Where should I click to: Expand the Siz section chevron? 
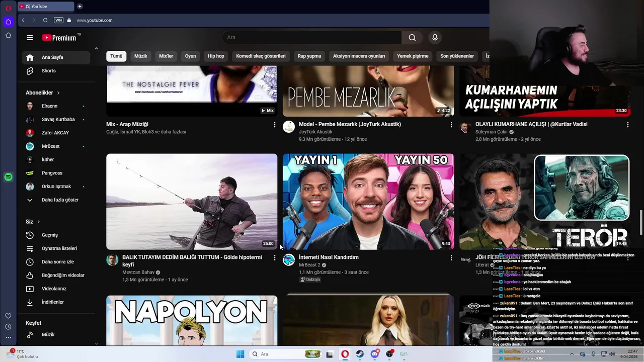point(38,222)
